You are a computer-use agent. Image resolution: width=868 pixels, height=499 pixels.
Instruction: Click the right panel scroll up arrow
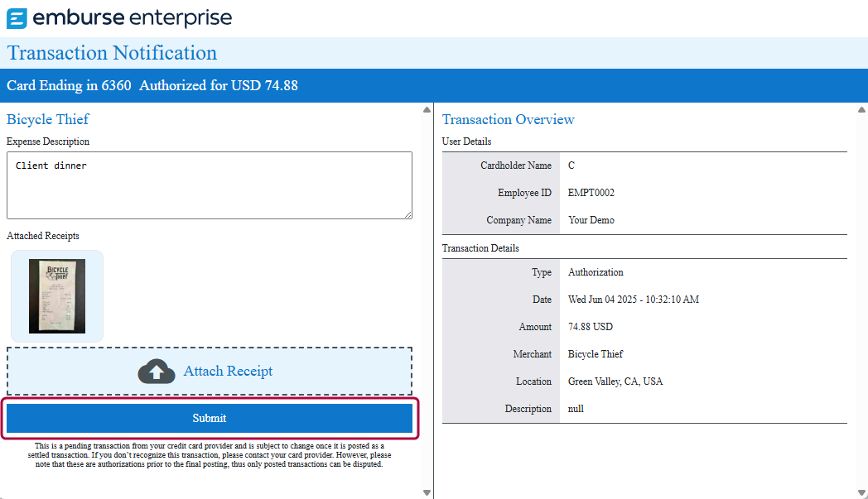[x=862, y=109]
